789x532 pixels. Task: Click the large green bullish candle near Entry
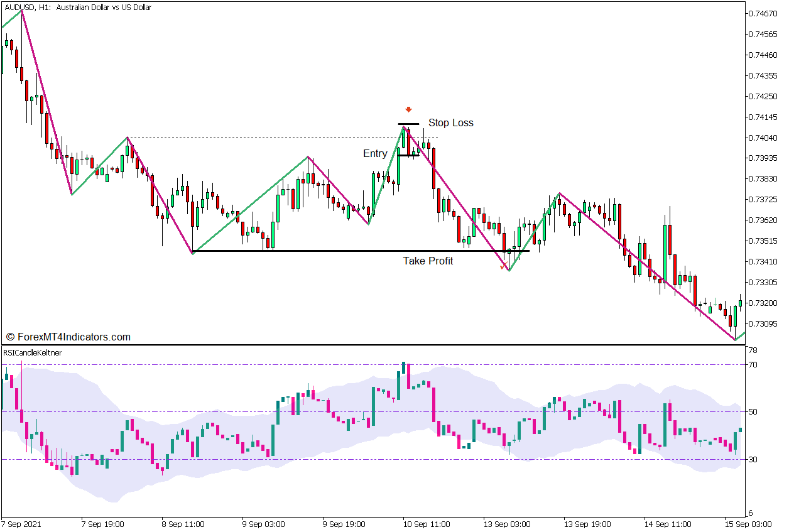point(397,170)
